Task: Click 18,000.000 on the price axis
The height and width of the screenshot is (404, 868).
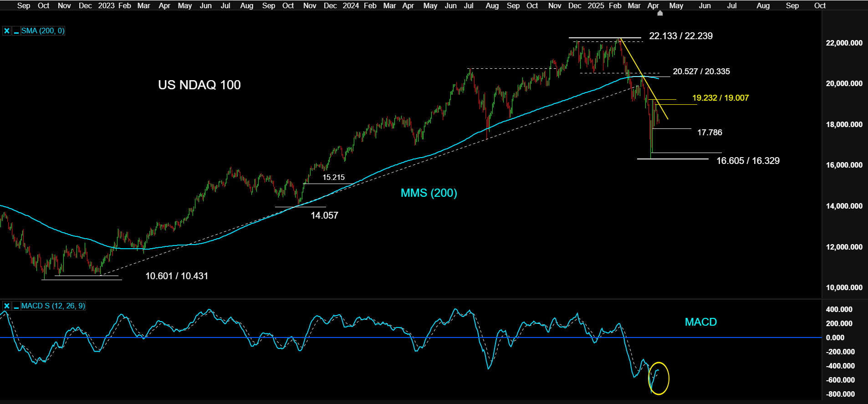Action: tap(844, 124)
